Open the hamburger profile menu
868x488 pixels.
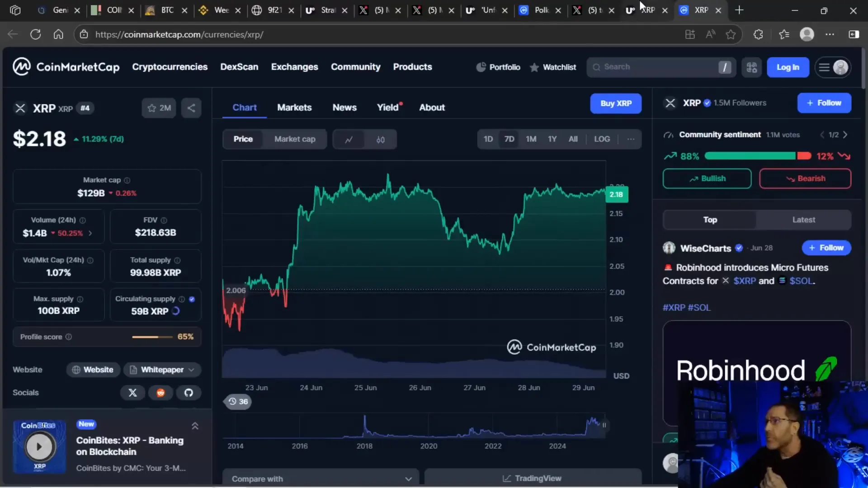click(833, 67)
